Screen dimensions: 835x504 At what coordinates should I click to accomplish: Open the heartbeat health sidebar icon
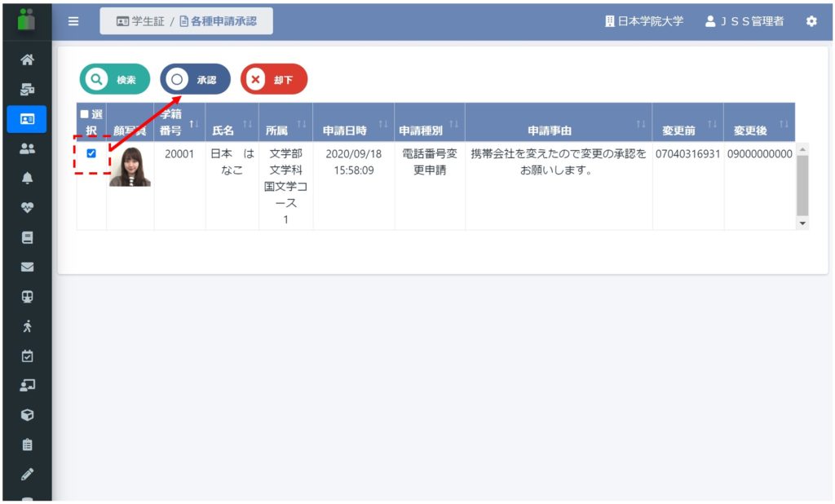(27, 208)
